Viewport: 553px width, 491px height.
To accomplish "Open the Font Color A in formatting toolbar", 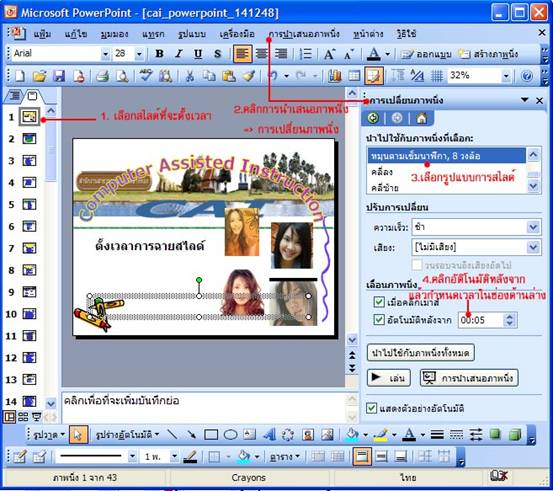I will click(373, 54).
